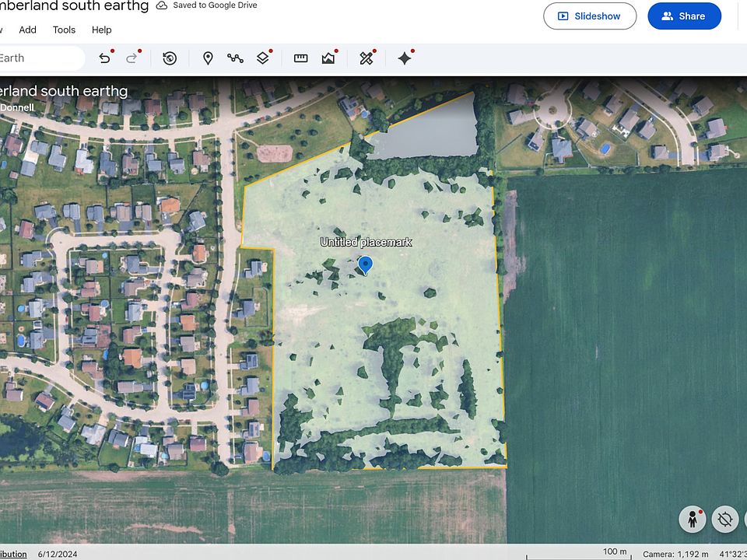Select the Untitled placemark label
This screenshot has height=560, width=747.
(366, 243)
